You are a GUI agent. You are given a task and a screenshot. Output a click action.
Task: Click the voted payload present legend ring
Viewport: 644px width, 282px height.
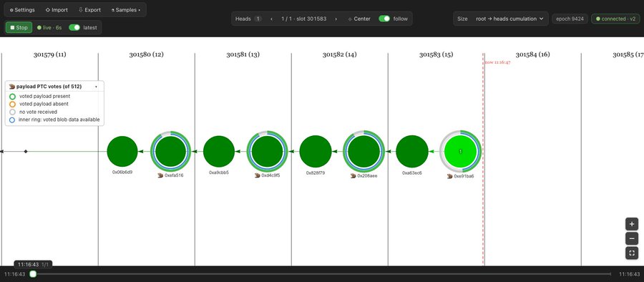click(x=12, y=97)
